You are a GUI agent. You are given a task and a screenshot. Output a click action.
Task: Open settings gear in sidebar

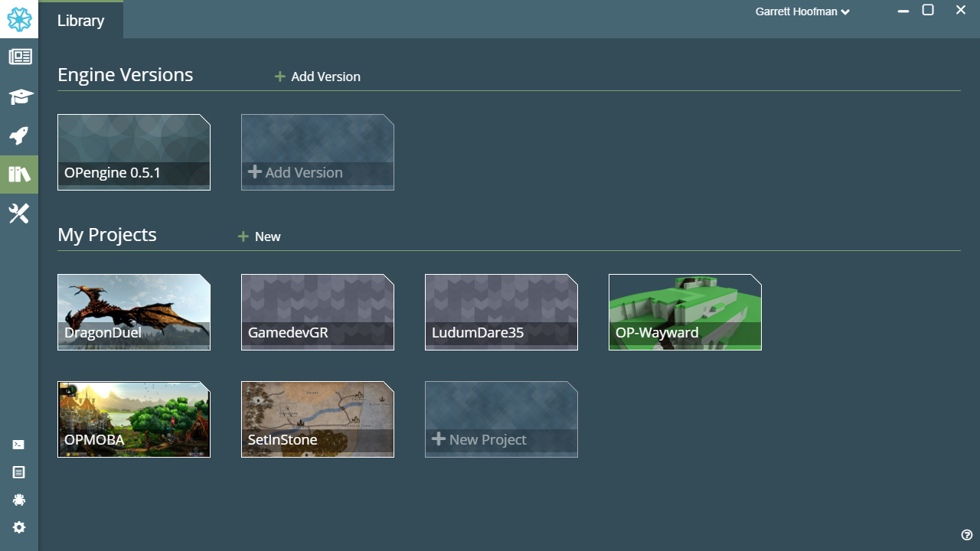pos(19,527)
